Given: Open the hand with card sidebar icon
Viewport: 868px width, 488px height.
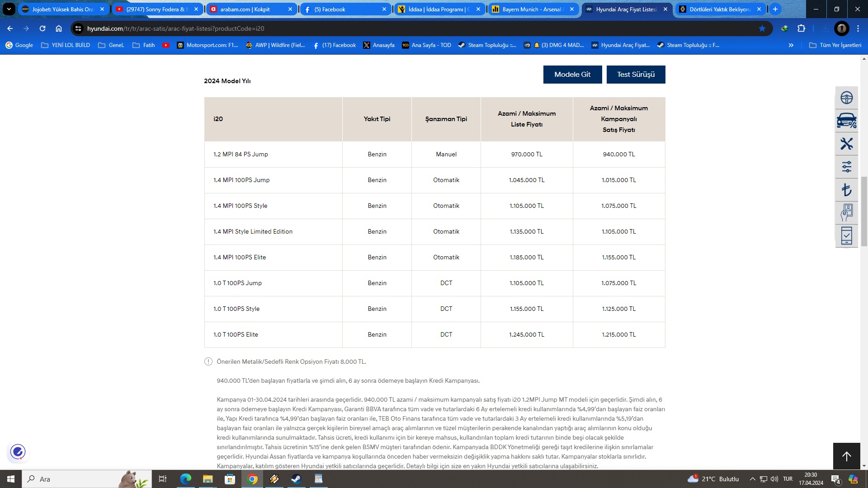Looking at the screenshot, I should tap(846, 213).
